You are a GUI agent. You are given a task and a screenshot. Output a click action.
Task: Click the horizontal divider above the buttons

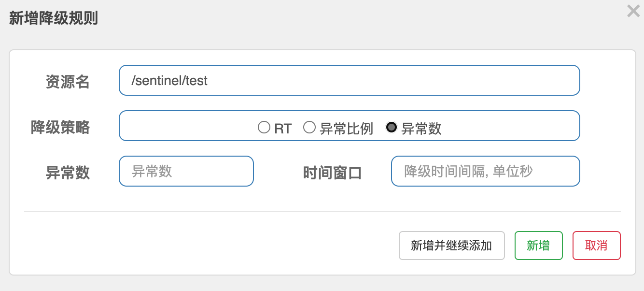tap(322, 211)
